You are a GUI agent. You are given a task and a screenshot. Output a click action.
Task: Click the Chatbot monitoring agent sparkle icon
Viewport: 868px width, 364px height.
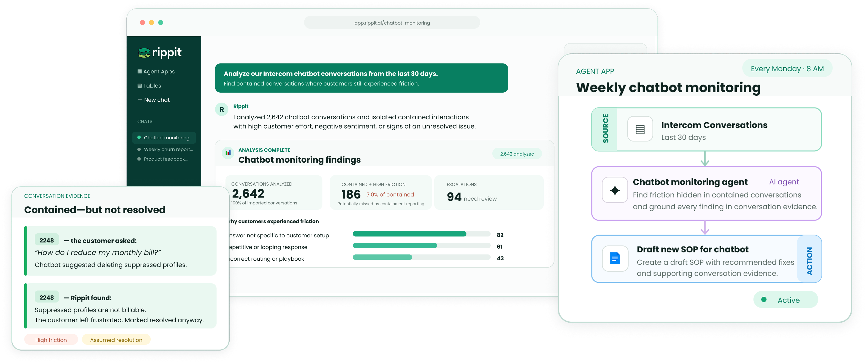tap(615, 190)
